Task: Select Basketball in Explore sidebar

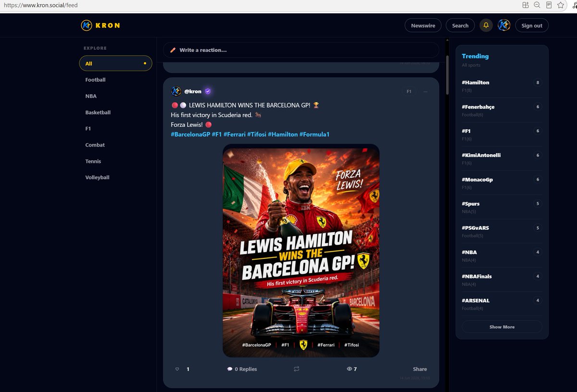Action: pos(98,112)
